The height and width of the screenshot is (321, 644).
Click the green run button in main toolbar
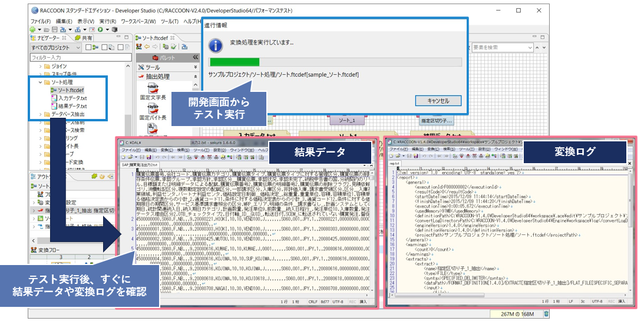pos(100,29)
